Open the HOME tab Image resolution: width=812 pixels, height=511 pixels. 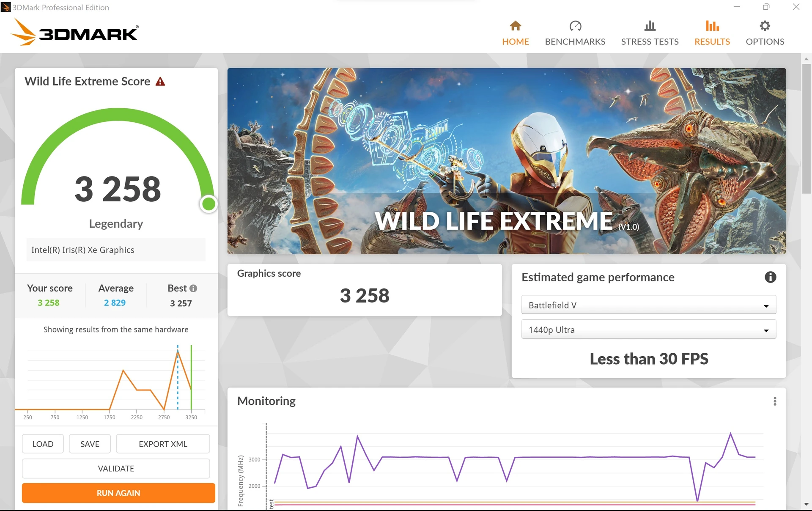point(515,33)
